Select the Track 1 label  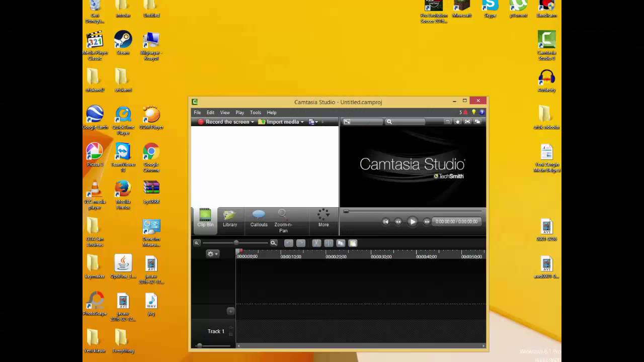point(216,331)
